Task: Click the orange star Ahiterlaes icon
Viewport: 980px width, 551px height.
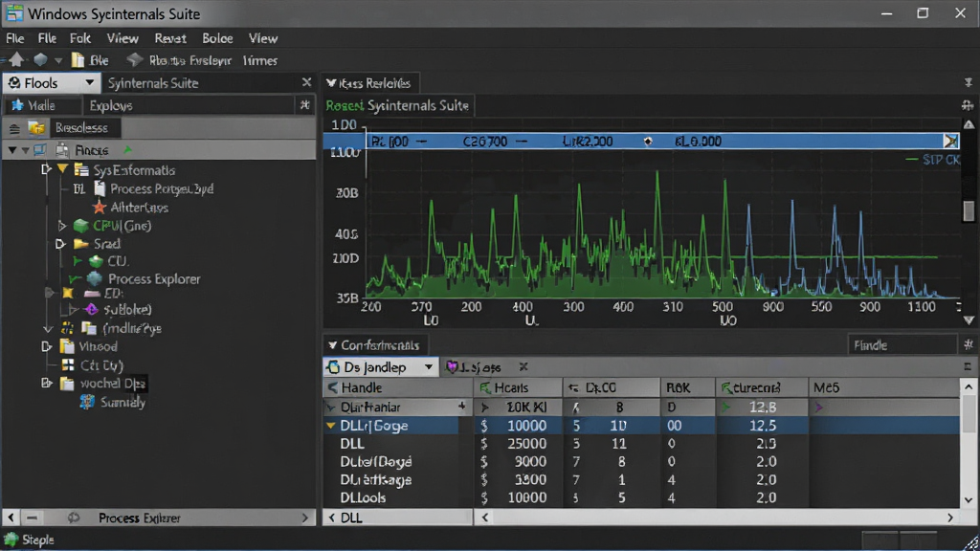Action: tap(99, 208)
